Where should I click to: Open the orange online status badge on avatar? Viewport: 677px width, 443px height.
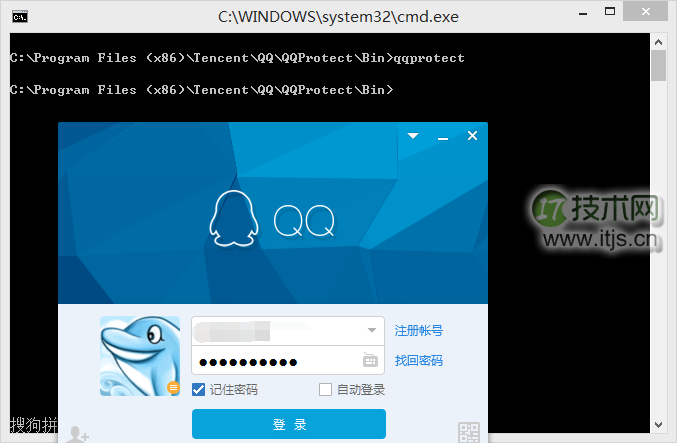(174, 388)
